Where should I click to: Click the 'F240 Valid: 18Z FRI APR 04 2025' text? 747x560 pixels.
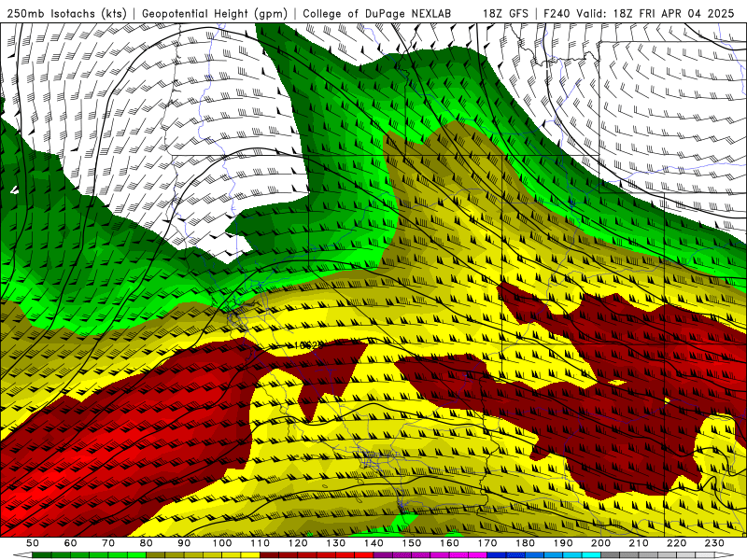(x=637, y=14)
